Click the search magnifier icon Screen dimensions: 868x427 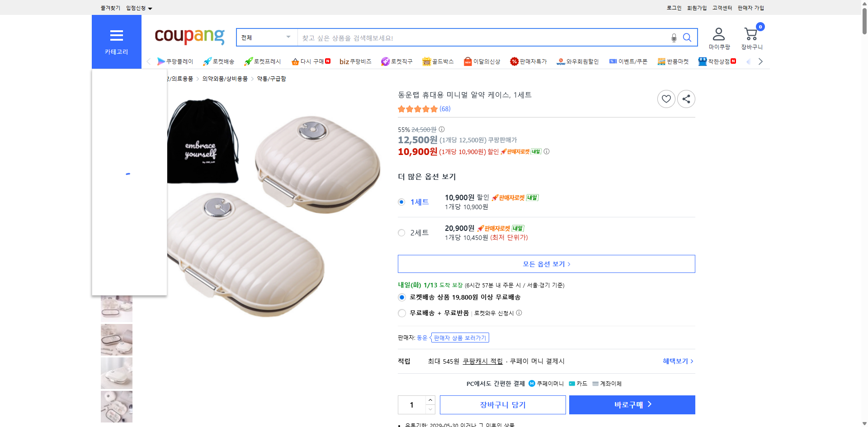click(x=687, y=38)
